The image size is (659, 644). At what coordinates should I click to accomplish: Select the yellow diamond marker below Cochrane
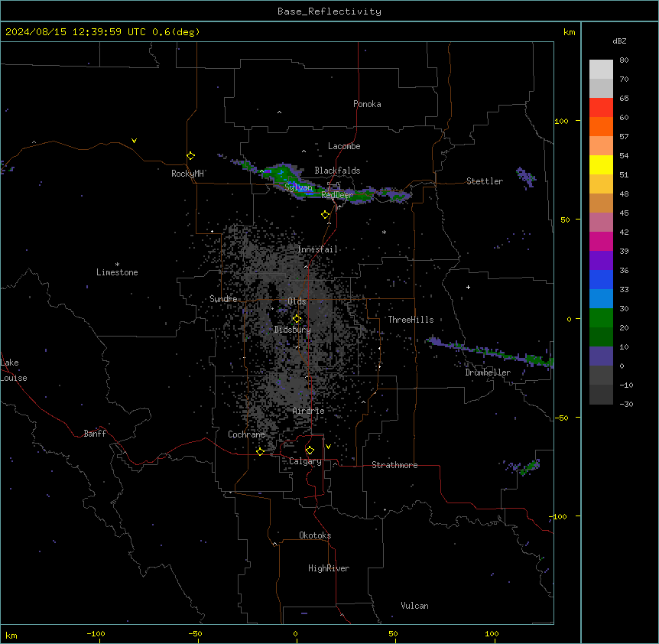click(x=260, y=451)
